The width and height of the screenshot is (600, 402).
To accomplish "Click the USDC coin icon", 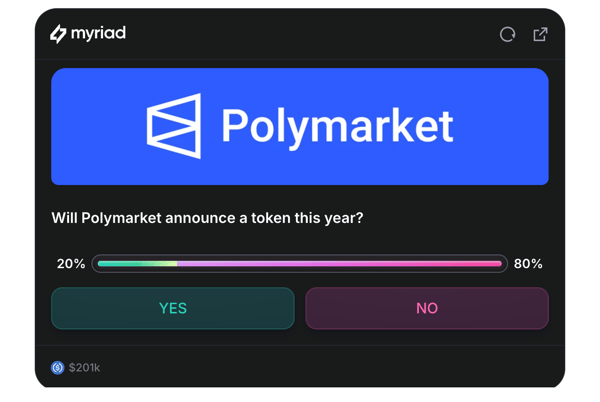I will point(58,368).
